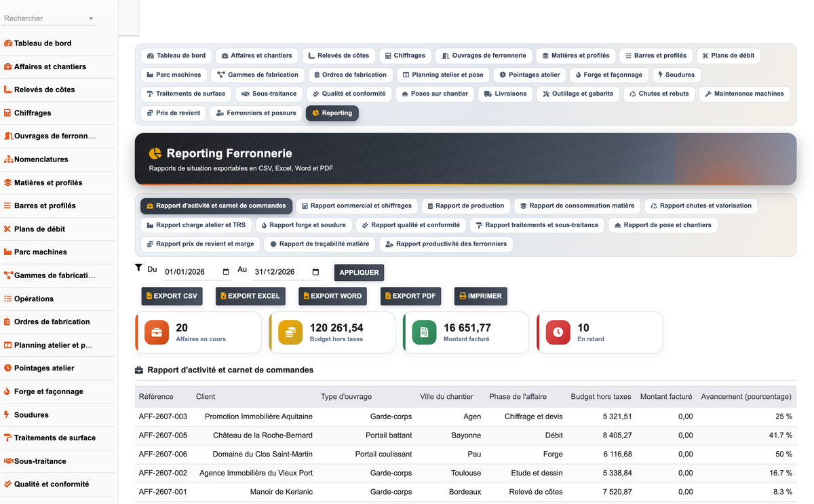Image resolution: width=814 pixels, height=504 pixels.
Task: Click the Budget hors taxes coins icon
Action: (x=290, y=332)
